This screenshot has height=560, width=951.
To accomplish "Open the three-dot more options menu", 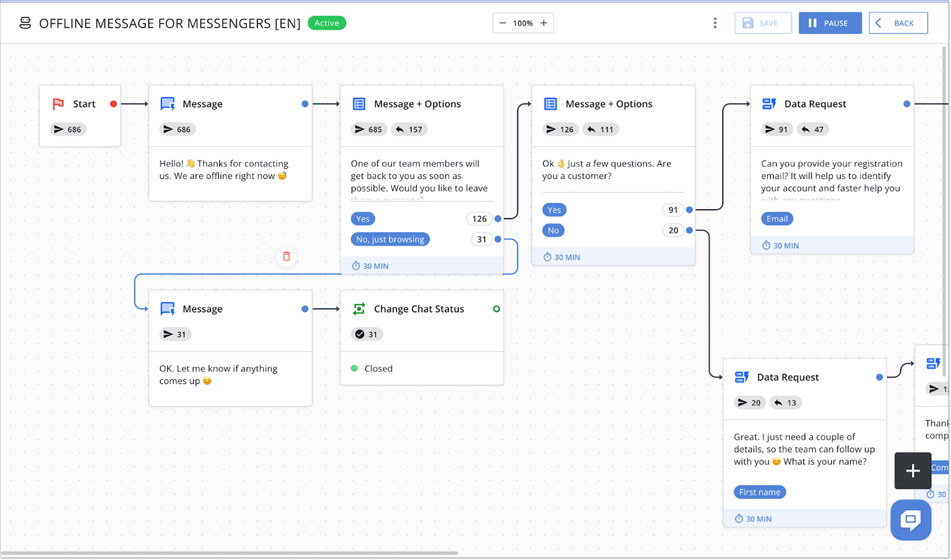I will tap(715, 23).
